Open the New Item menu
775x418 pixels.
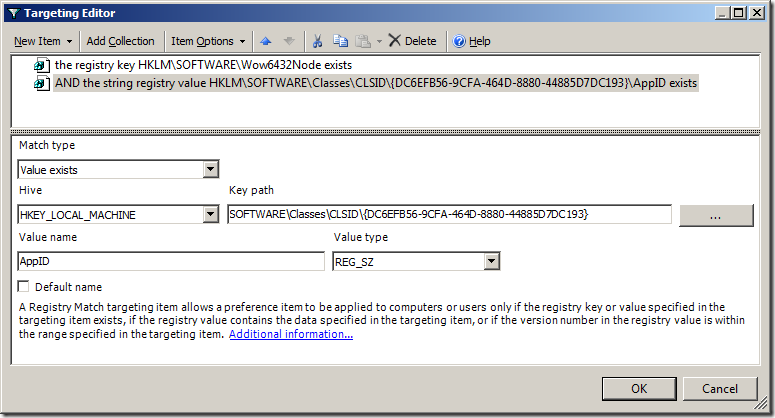coord(42,41)
